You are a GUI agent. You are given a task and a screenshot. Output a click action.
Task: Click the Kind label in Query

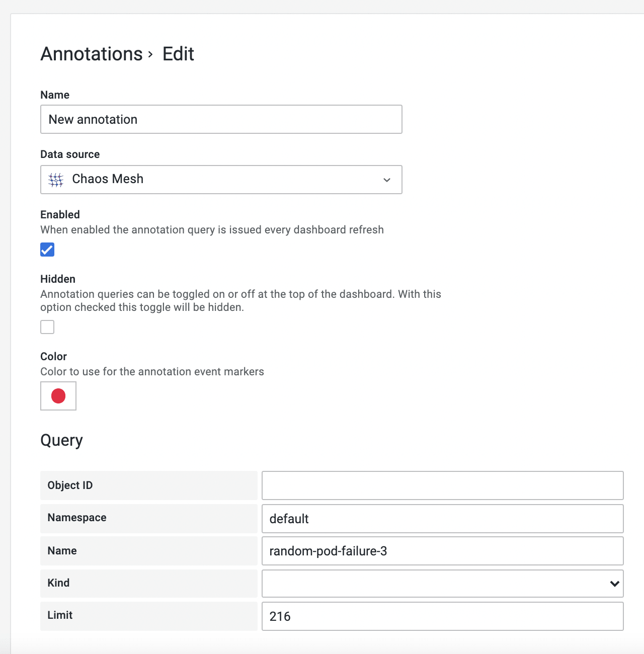coord(58,583)
